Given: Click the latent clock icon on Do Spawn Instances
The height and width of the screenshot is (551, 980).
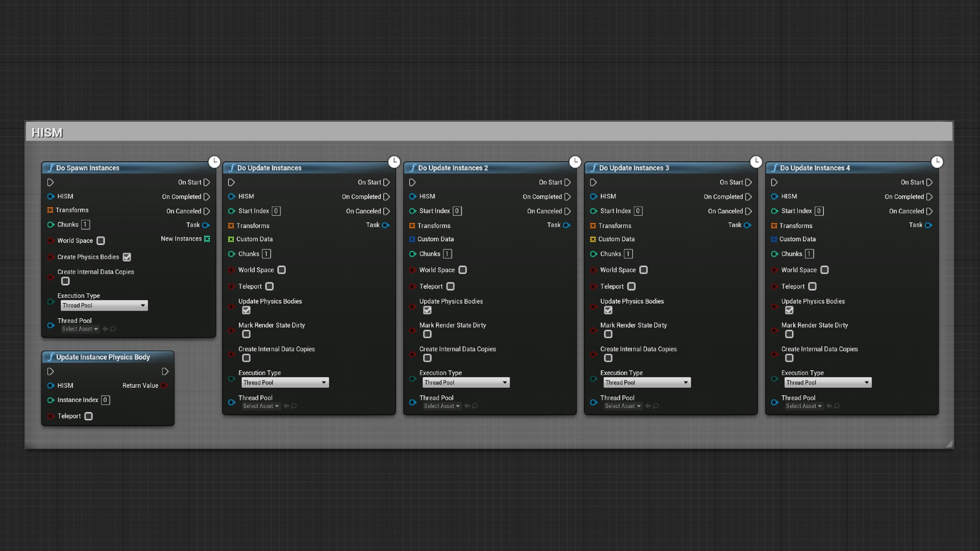Looking at the screenshot, I should pos(214,162).
